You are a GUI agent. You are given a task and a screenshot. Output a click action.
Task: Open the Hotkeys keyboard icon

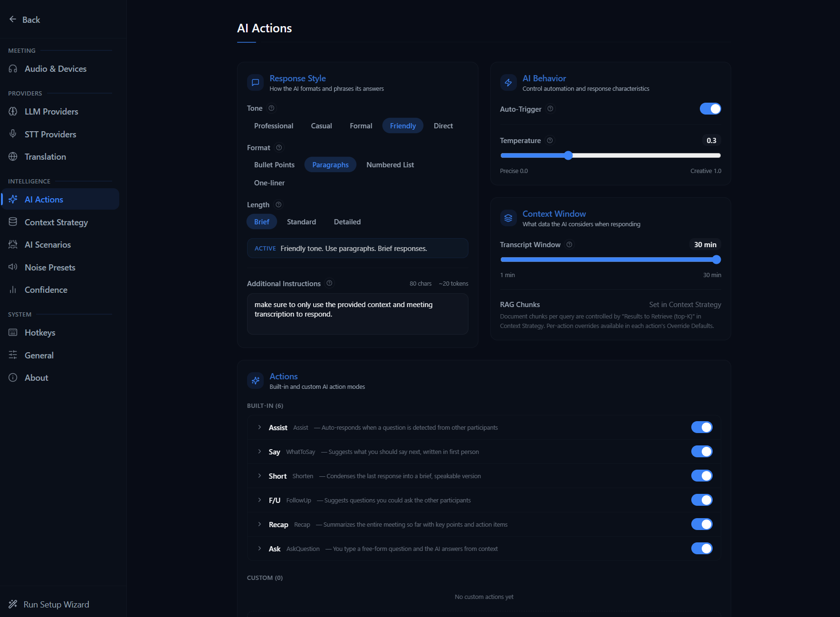tap(13, 332)
